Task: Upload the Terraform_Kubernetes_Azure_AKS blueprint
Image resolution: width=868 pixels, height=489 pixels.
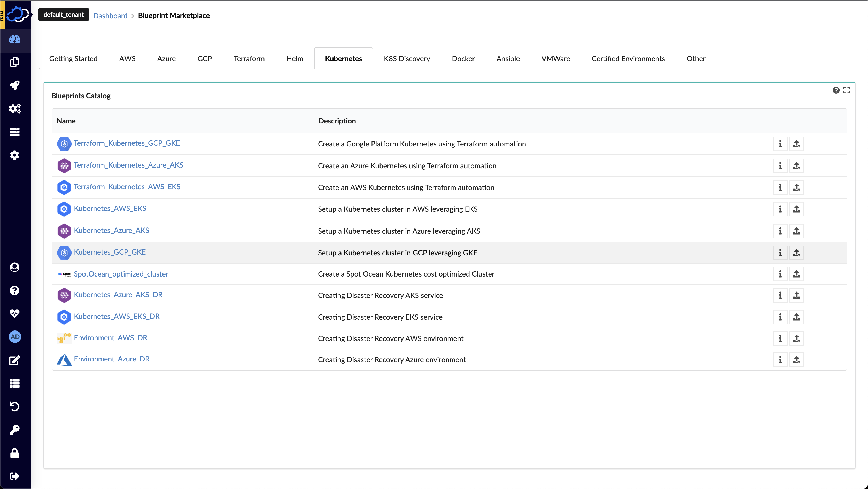Action: (796, 166)
